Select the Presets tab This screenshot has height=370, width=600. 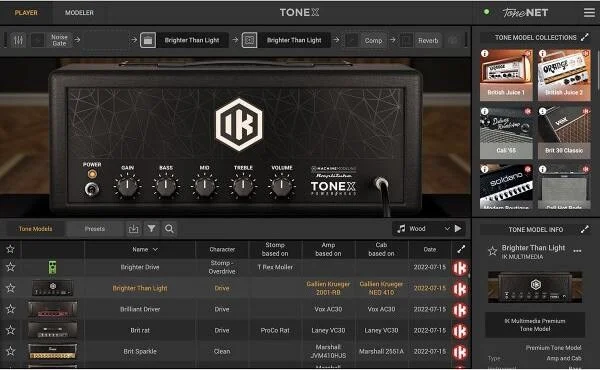[x=95, y=229]
